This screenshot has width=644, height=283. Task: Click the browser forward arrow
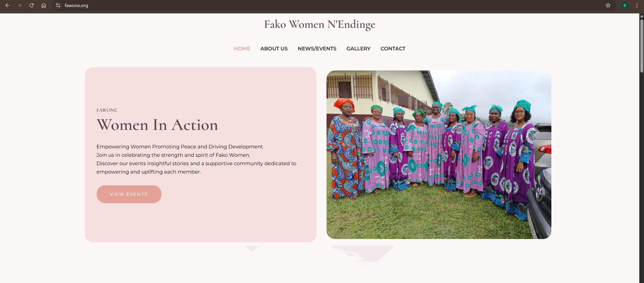tap(19, 5)
